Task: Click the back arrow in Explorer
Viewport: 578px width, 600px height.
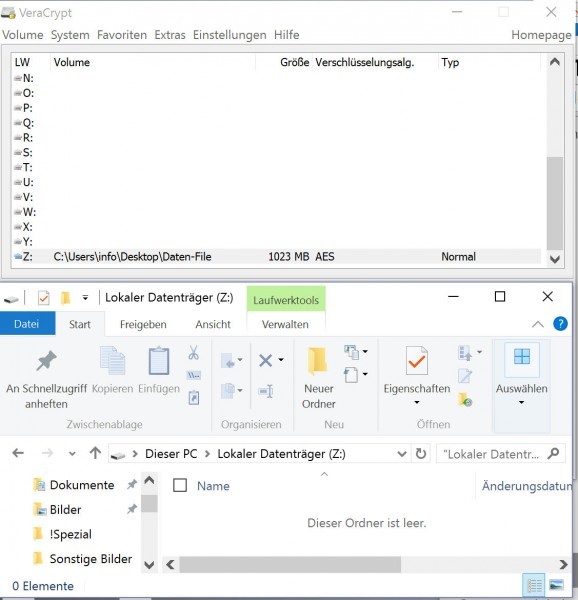Action: tap(18, 453)
